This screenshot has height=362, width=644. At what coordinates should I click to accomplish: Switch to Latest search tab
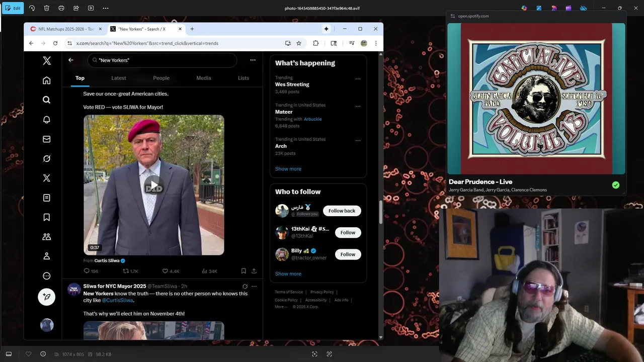click(x=119, y=78)
